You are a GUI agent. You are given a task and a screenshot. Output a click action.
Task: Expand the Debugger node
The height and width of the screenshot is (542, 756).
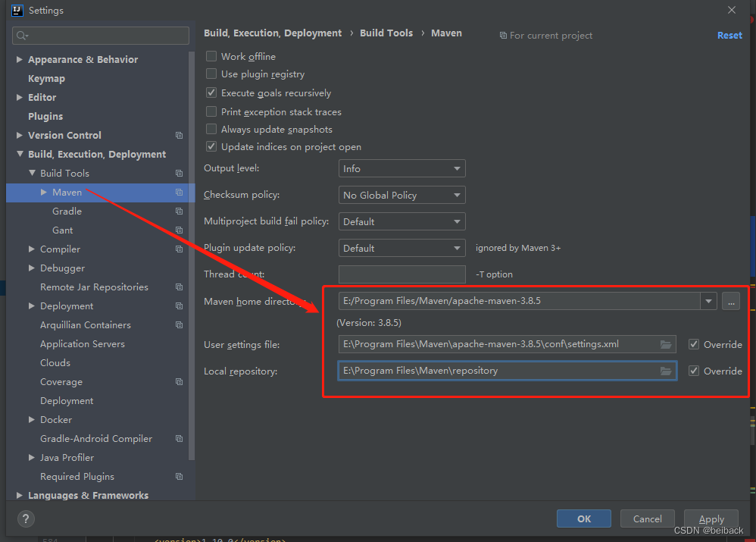click(x=31, y=268)
